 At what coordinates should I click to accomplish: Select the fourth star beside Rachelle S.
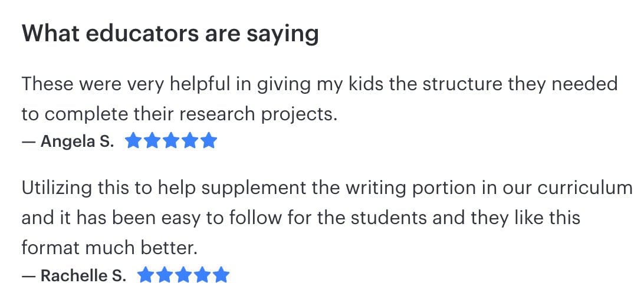[202, 275]
